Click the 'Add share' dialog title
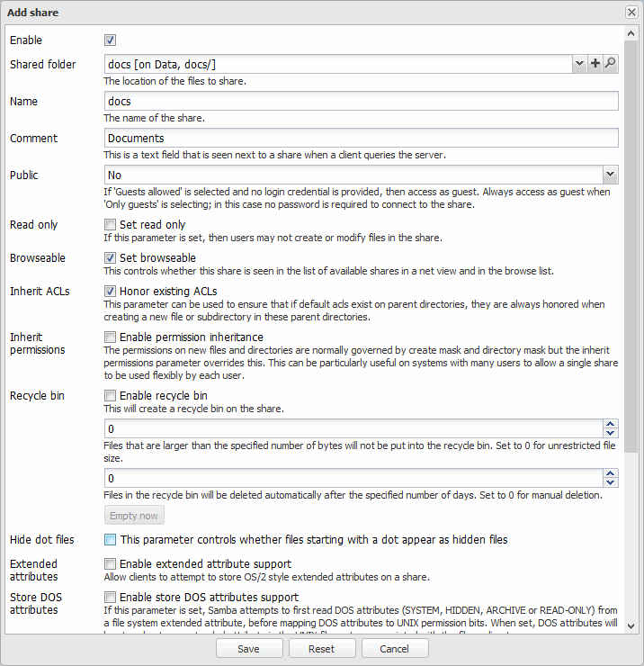Screen dimensions: 644x666 (32, 13)
